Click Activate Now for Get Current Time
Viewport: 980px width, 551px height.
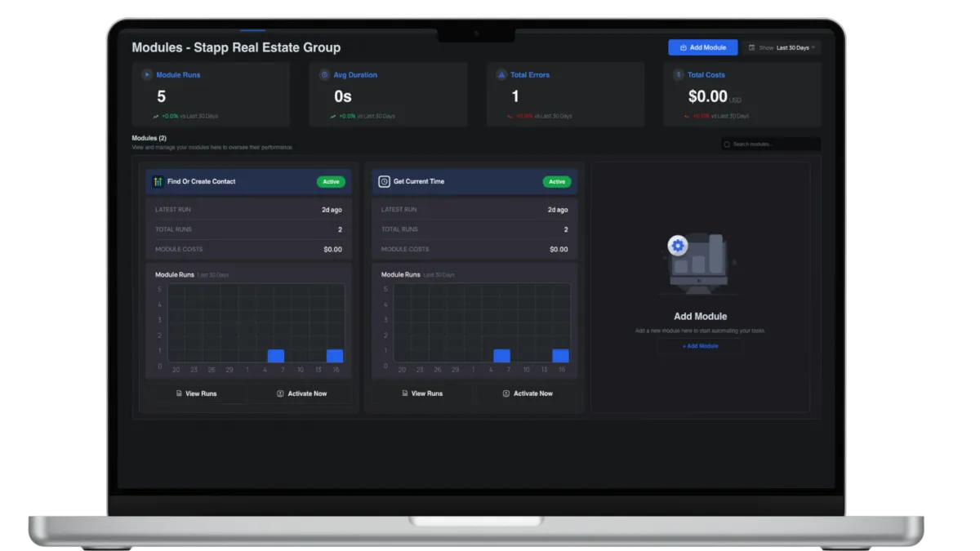528,393
